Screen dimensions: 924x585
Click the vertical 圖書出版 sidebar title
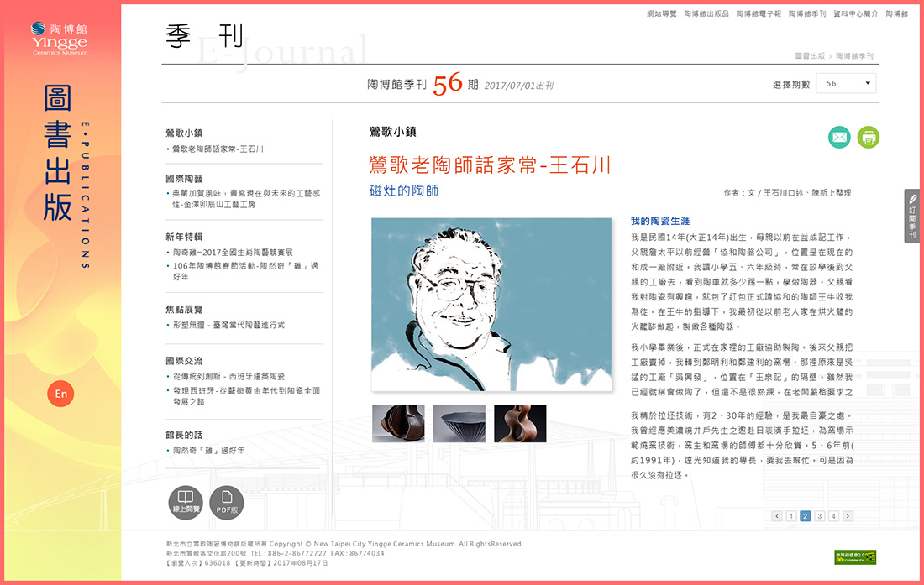tap(58, 153)
